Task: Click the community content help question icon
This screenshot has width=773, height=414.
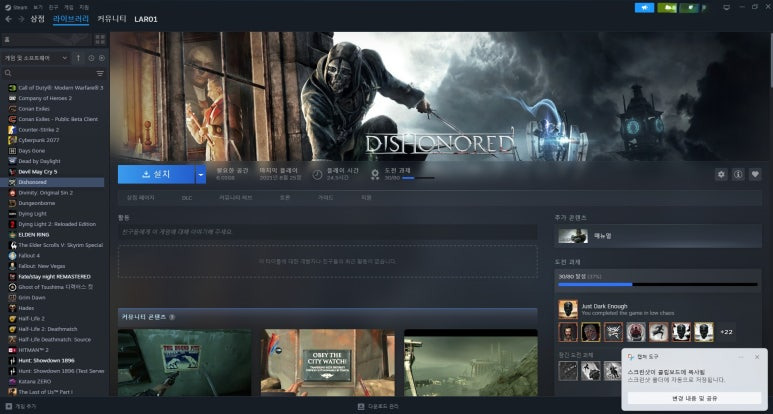Action: pos(172,317)
